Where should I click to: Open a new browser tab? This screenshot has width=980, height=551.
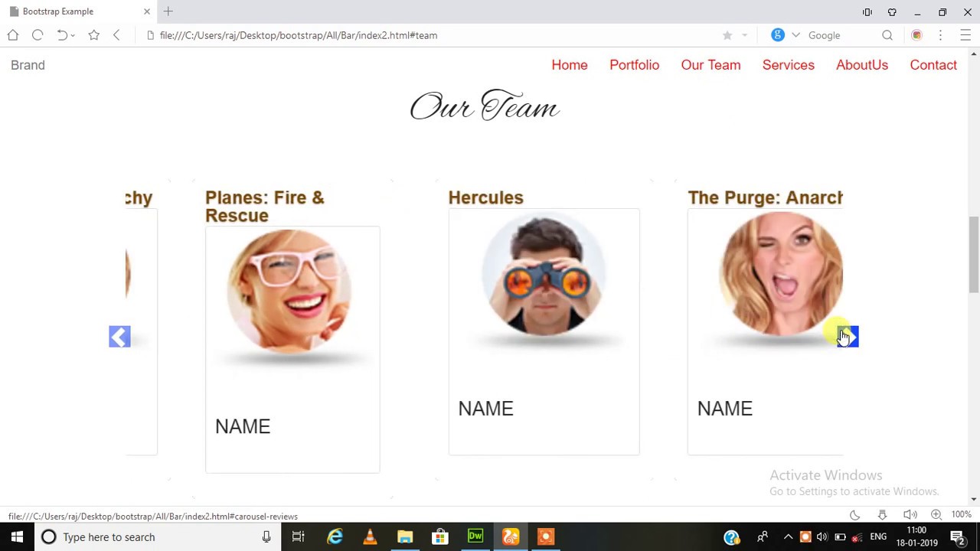pos(168,11)
